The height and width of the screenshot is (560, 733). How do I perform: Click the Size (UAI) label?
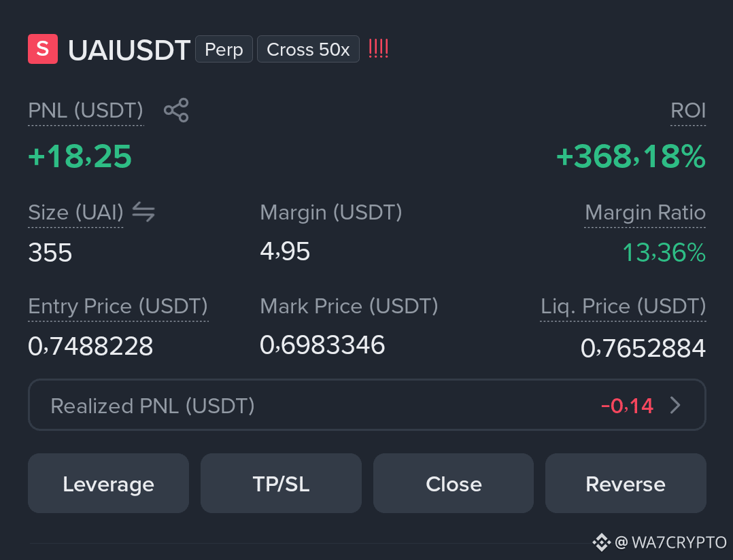point(75,213)
